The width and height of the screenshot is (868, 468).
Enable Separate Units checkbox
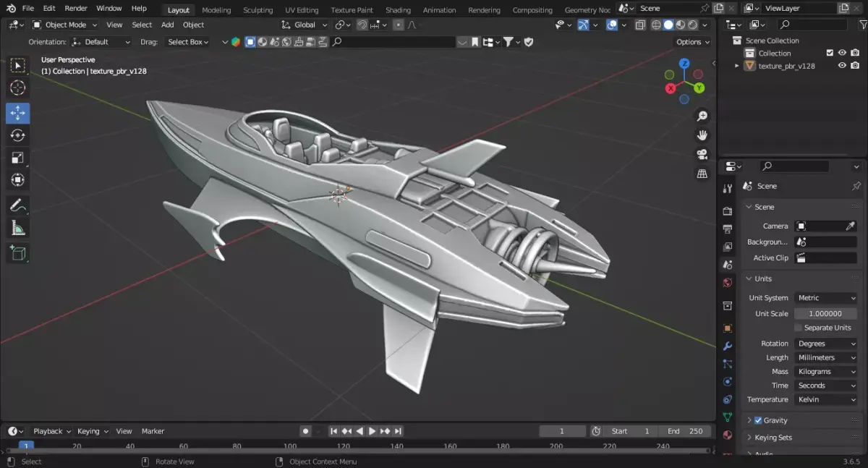coord(798,328)
